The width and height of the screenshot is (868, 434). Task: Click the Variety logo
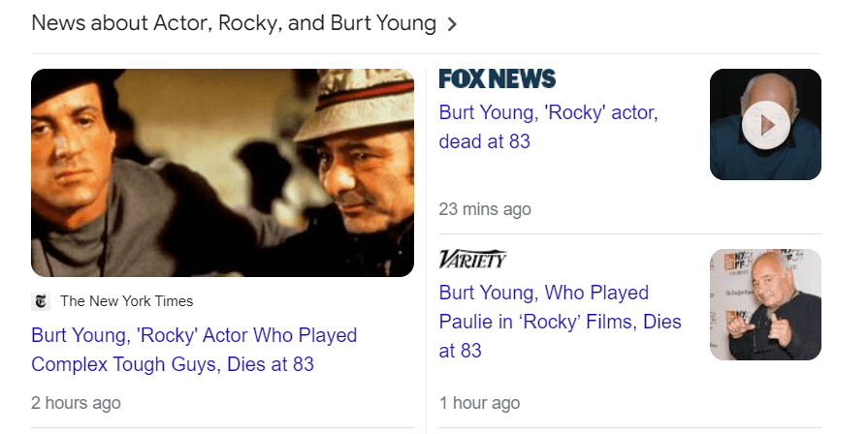pos(472,259)
